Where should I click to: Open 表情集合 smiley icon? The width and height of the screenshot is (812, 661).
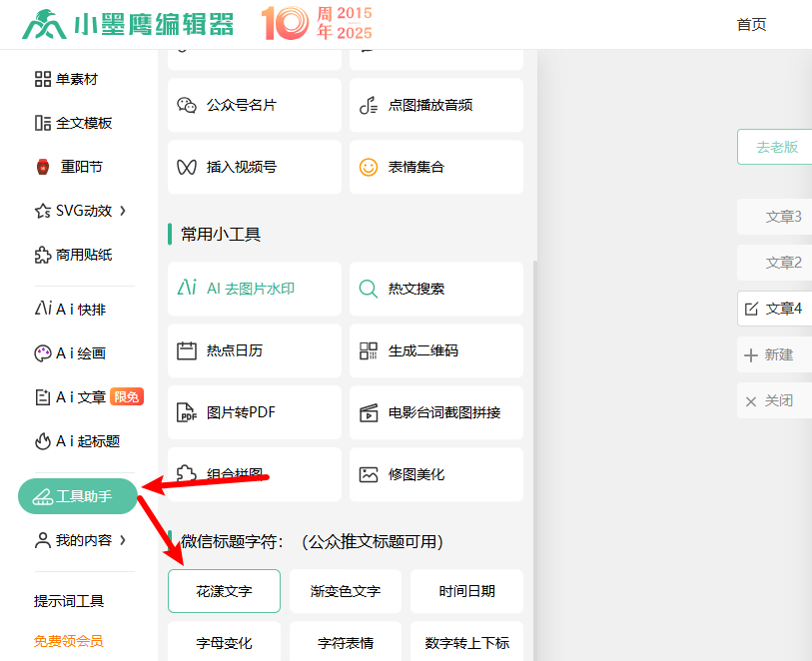pos(369,167)
